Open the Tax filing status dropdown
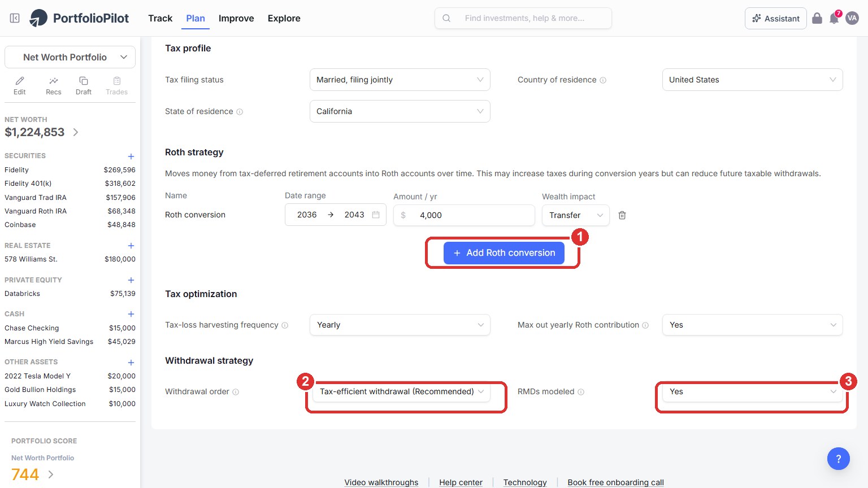868x488 pixels. pos(400,80)
